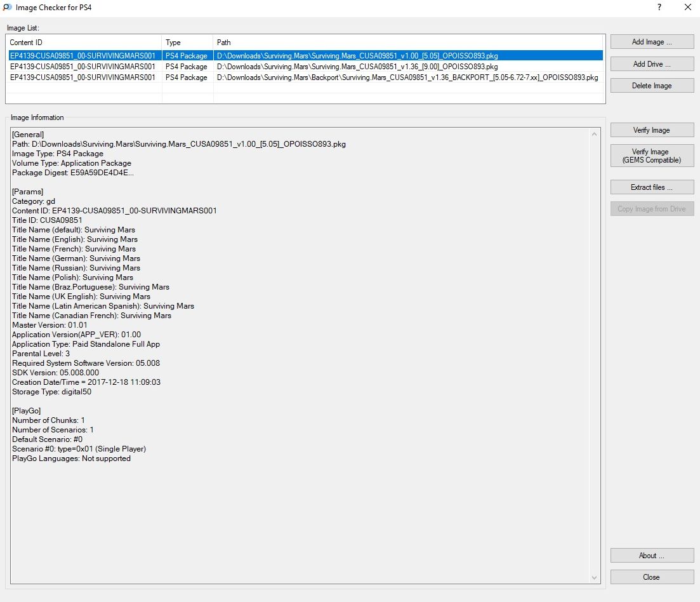Image resolution: width=700 pixels, height=602 pixels.
Task: Open the Extract files dialog
Action: tap(652, 187)
